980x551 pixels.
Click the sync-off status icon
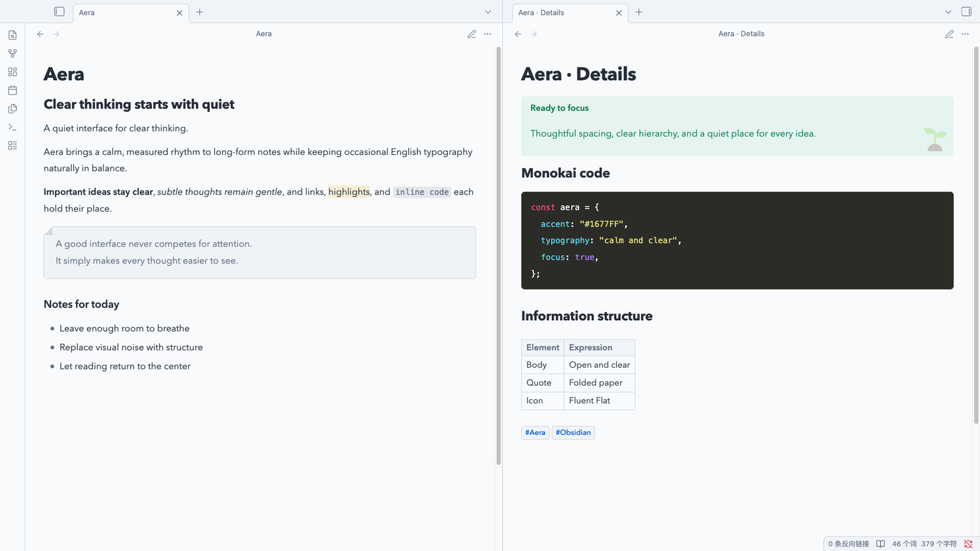click(x=968, y=544)
